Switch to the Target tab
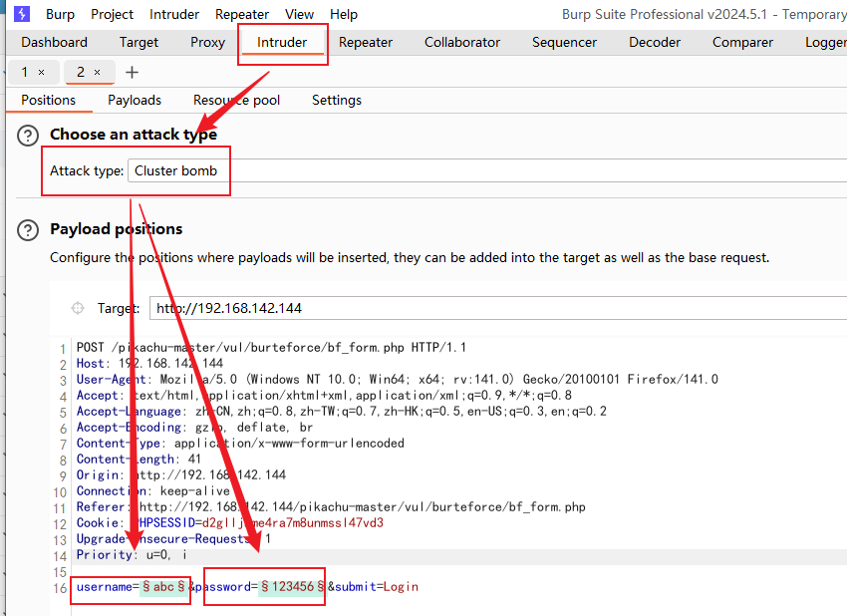The width and height of the screenshot is (847, 616). pyautogui.click(x=139, y=42)
